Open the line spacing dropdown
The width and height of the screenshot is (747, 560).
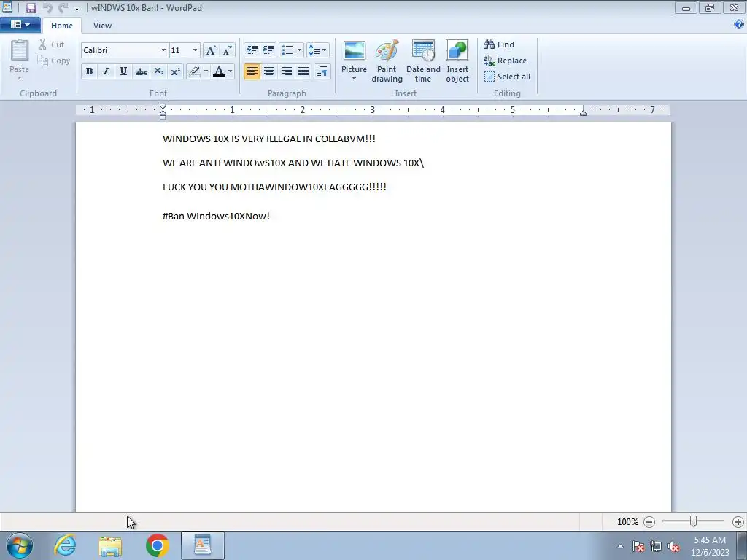coord(317,50)
